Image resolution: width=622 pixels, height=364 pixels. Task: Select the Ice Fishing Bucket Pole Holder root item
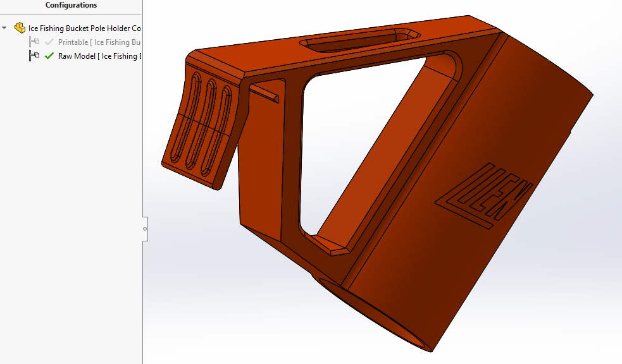point(85,28)
